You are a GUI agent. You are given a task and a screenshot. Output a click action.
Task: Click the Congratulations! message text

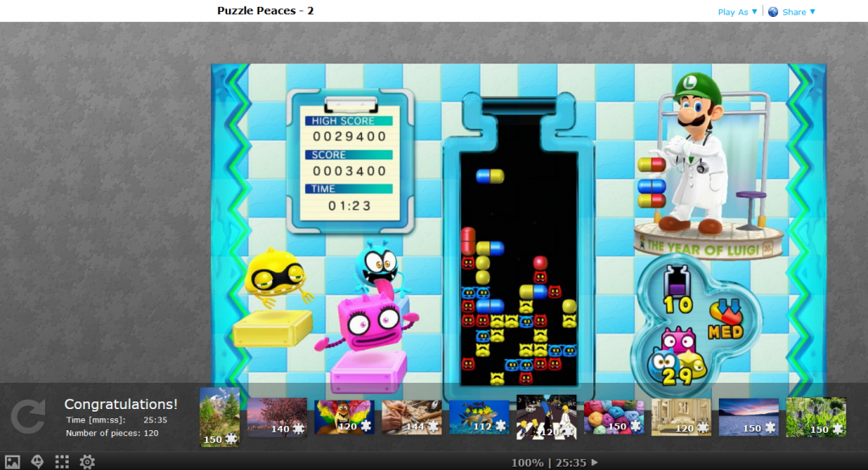point(120,404)
